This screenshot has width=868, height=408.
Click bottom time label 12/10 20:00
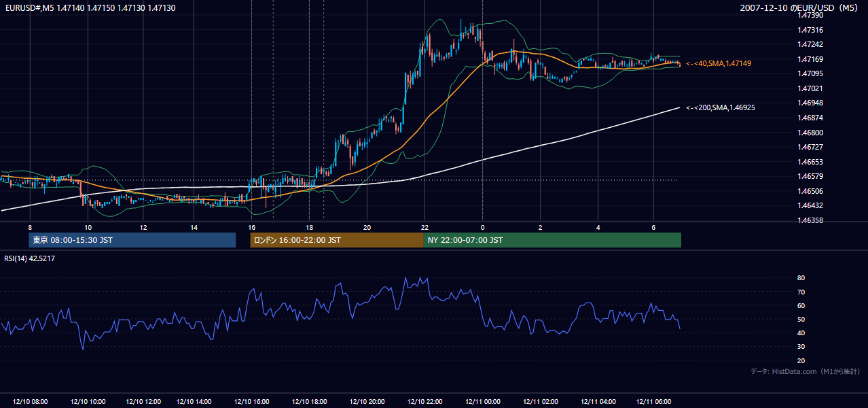[367, 402]
